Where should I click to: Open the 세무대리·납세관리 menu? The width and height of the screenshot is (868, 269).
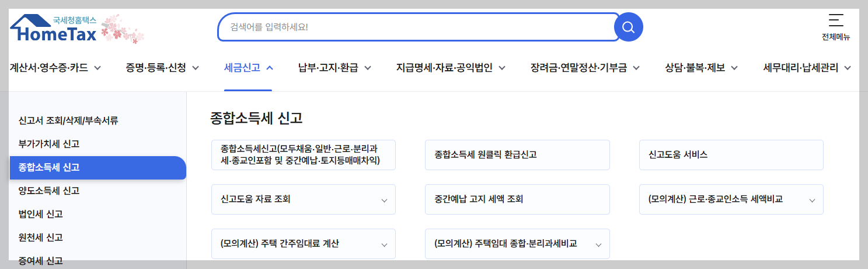click(807, 68)
